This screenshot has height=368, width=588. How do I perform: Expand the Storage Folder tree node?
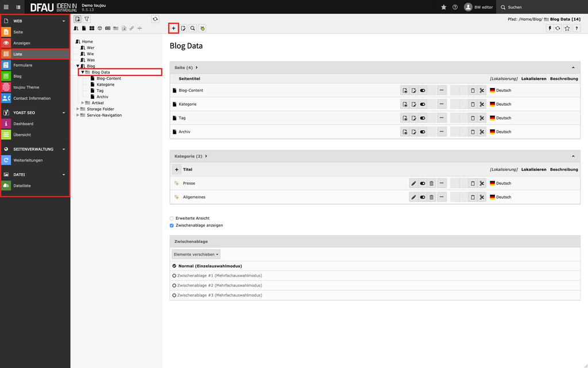tap(78, 109)
